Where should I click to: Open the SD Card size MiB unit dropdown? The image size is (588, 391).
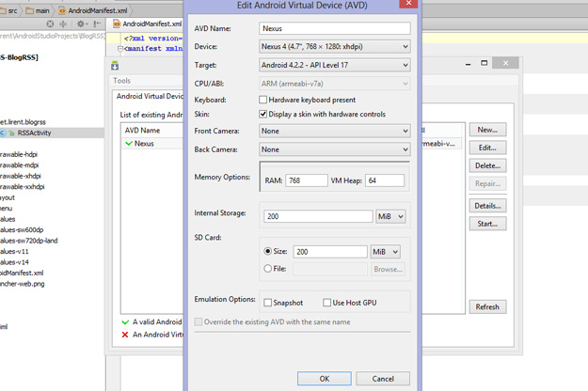point(385,252)
